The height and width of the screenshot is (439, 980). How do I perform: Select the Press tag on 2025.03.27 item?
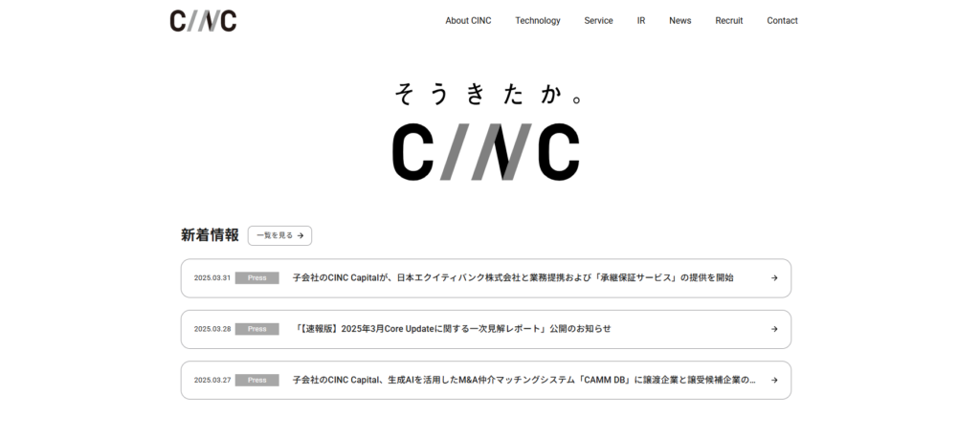(x=256, y=381)
